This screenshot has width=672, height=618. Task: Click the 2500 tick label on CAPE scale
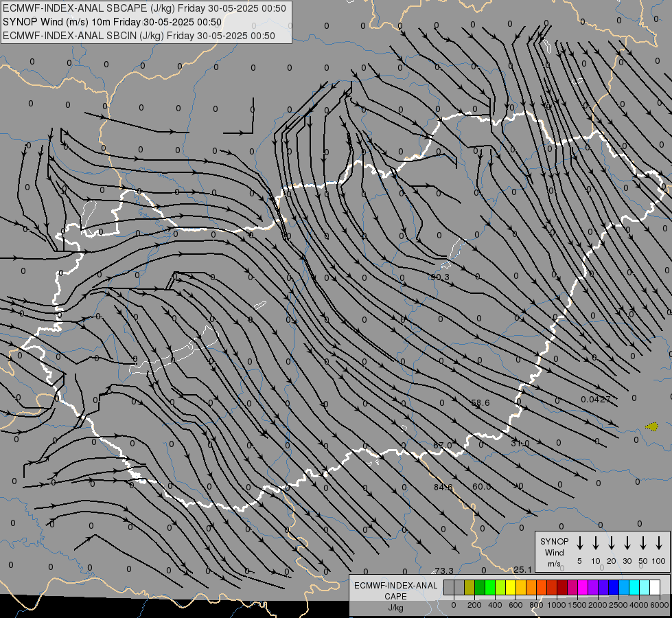point(619,605)
